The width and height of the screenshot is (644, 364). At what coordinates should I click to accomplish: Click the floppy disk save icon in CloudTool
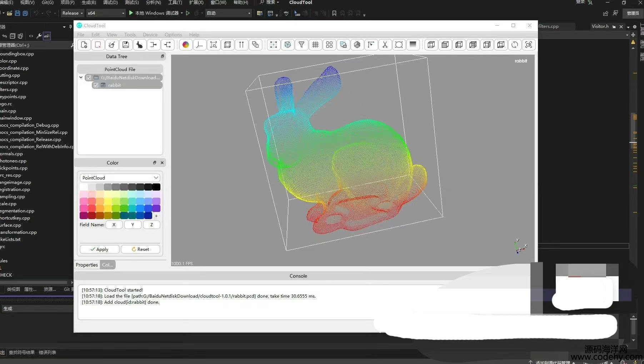[x=126, y=45]
